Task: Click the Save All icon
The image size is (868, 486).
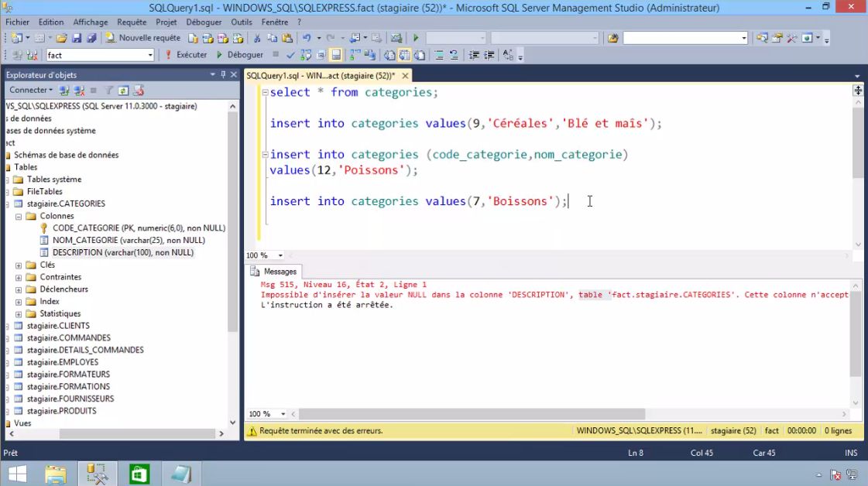Action: pyautogui.click(x=92, y=38)
